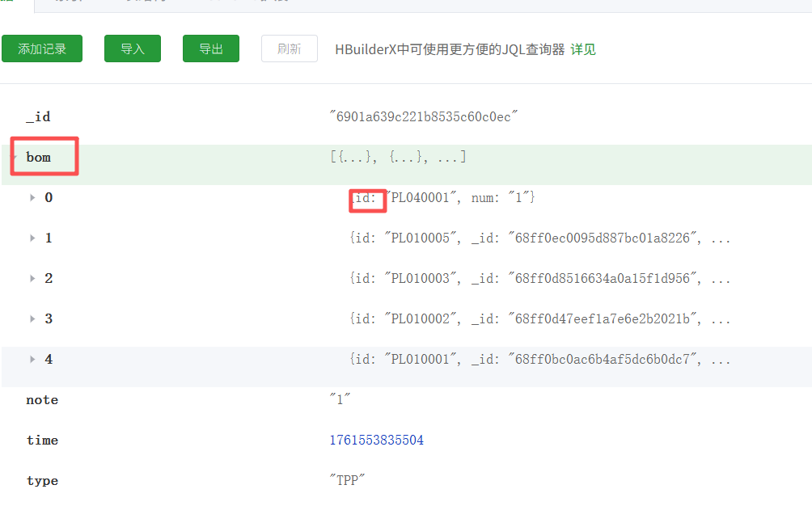Expand bom item 2 arrow
The height and width of the screenshot is (506, 812).
32,278
